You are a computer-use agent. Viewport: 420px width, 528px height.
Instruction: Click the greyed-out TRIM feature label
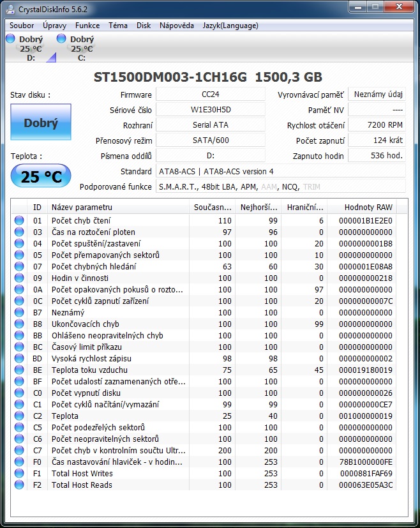pos(311,187)
